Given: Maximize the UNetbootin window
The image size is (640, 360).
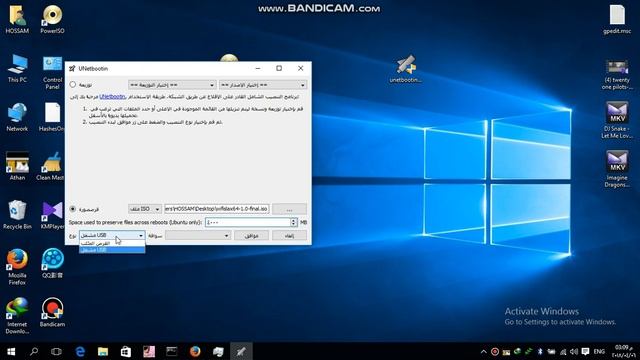Looking at the screenshot, I should click(279, 68).
